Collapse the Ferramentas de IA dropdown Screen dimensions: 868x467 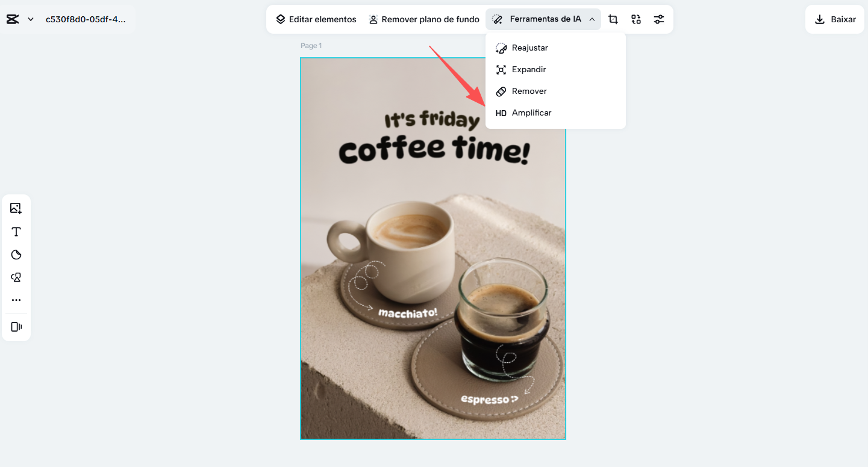(543, 19)
